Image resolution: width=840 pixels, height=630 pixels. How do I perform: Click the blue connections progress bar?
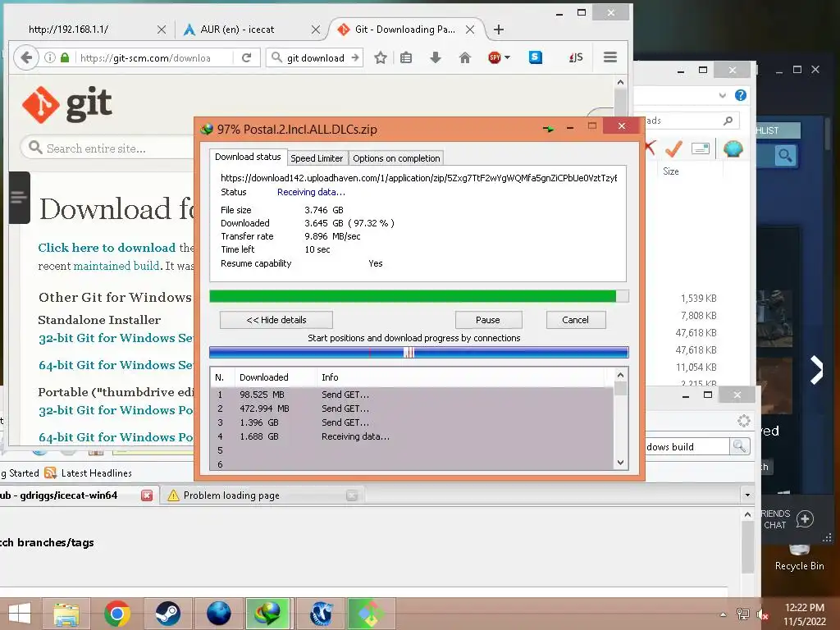[419, 352]
